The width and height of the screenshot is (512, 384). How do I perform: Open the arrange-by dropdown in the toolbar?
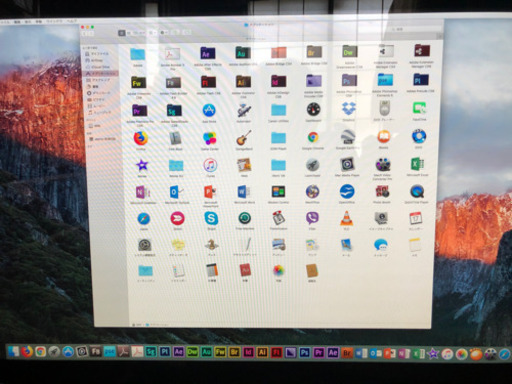152,33
